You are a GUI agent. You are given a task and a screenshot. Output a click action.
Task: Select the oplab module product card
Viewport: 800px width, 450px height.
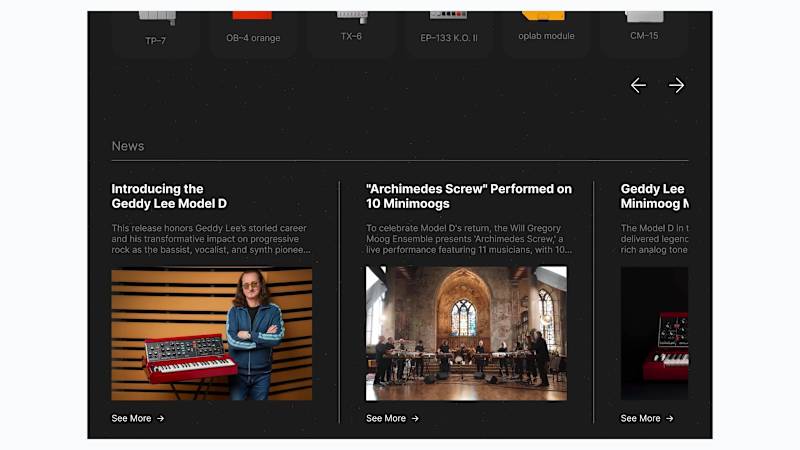click(546, 34)
